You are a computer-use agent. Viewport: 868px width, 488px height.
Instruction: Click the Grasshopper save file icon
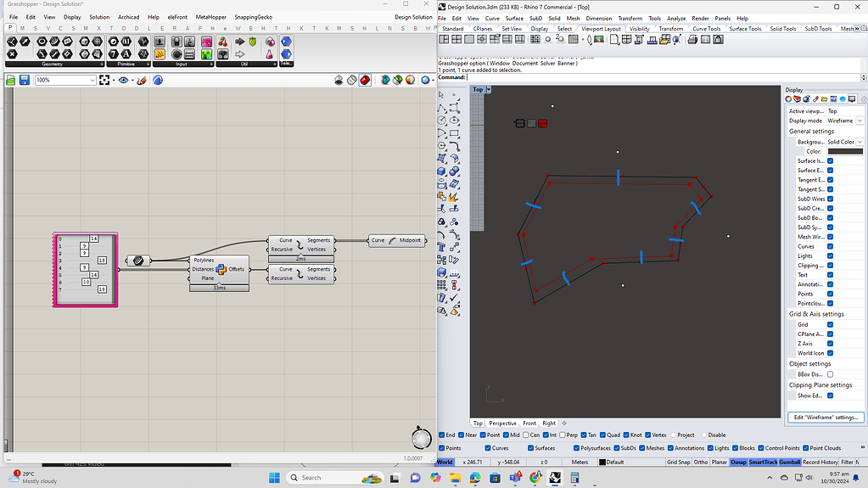25,80
